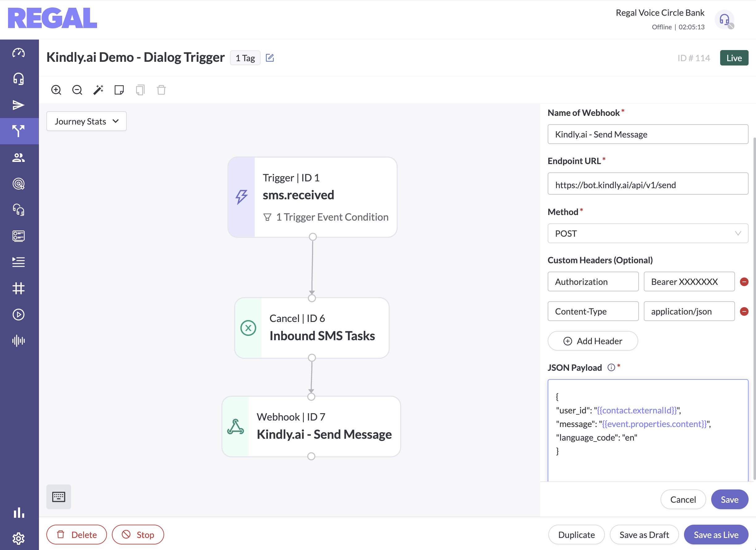
Task: Open the campaigns paper plane icon
Action: [19, 105]
